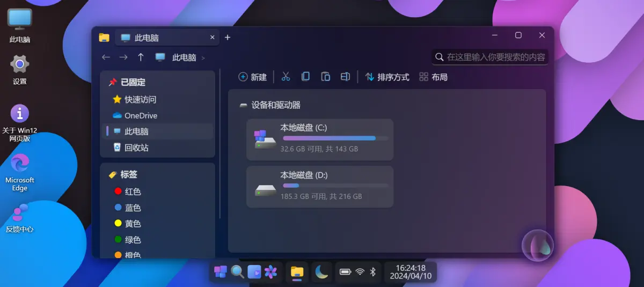
Task: Click the pinwheel Copilot taskbar icon
Action: click(271, 272)
